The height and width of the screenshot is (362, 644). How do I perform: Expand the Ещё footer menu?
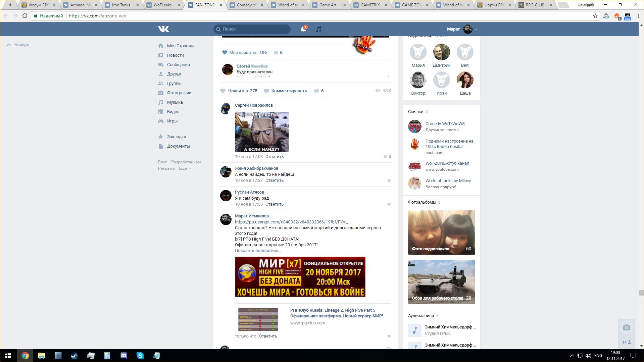click(x=185, y=168)
